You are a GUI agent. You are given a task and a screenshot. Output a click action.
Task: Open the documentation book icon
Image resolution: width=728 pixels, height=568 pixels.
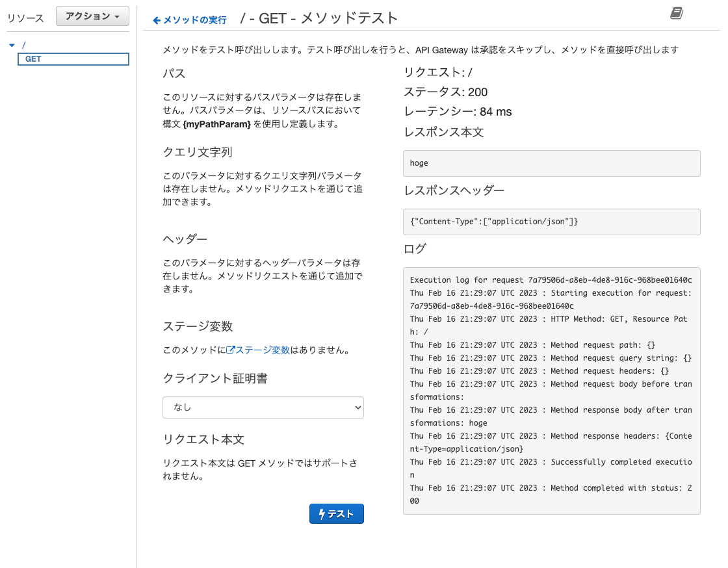coord(677,13)
